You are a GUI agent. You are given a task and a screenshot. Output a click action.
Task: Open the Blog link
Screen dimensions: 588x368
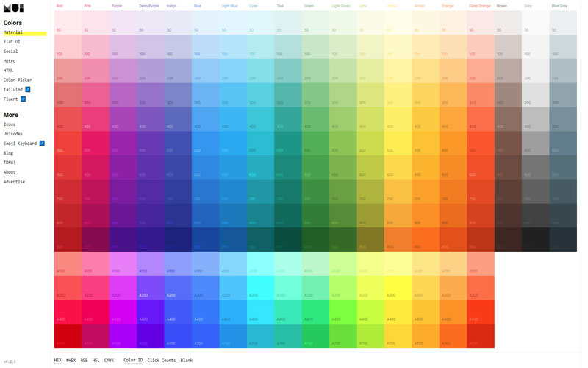click(8, 153)
